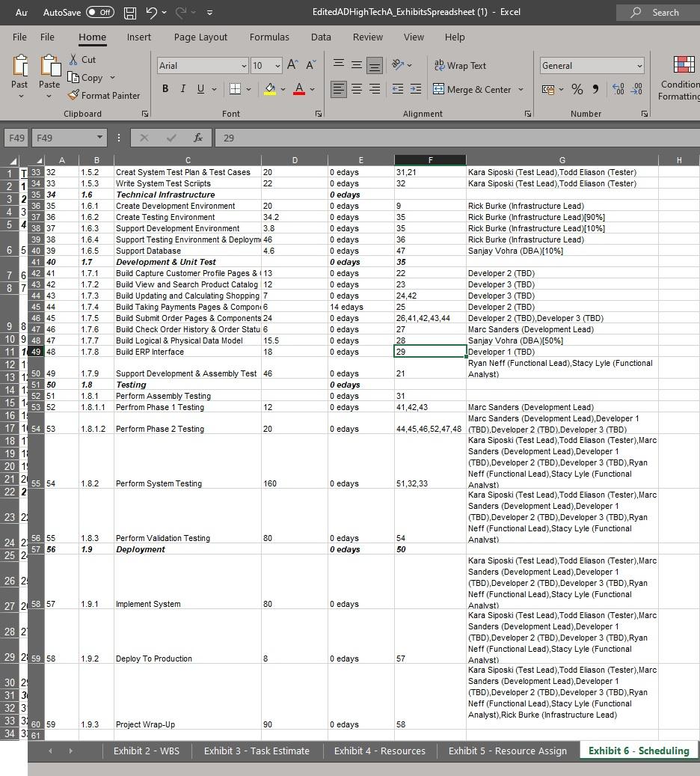Image resolution: width=700 pixels, height=776 pixels.
Task: Click the Merge & Center icon
Action: point(438,88)
